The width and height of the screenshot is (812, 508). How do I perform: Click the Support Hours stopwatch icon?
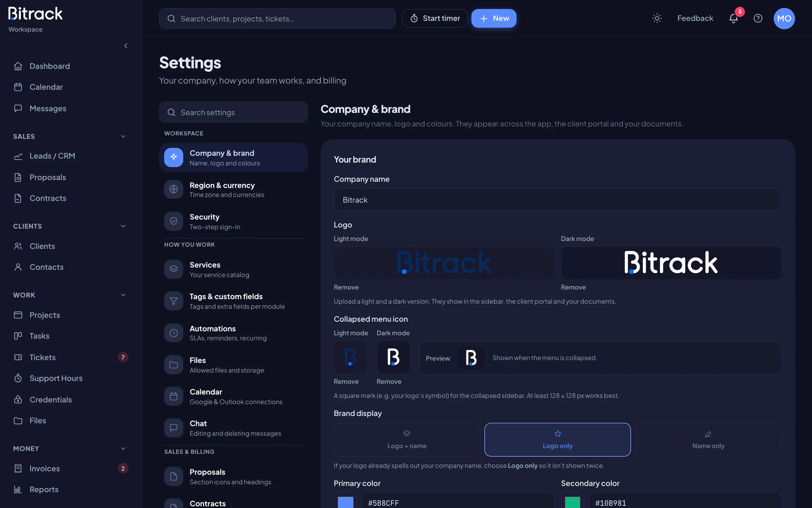tap(18, 378)
